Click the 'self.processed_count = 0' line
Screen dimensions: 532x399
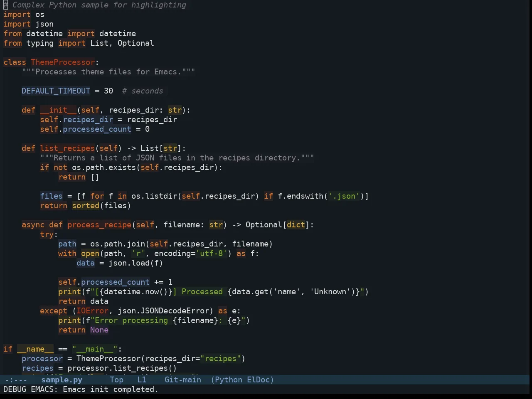(x=95, y=129)
